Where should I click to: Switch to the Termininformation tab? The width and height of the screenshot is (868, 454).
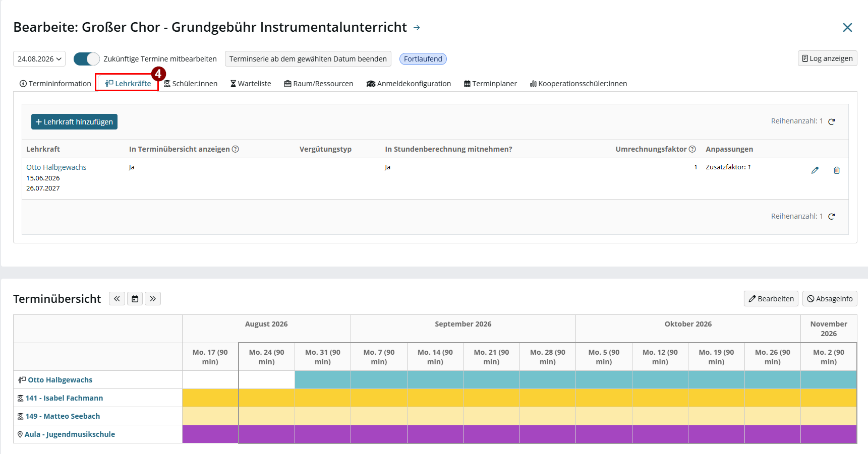(55, 84)
